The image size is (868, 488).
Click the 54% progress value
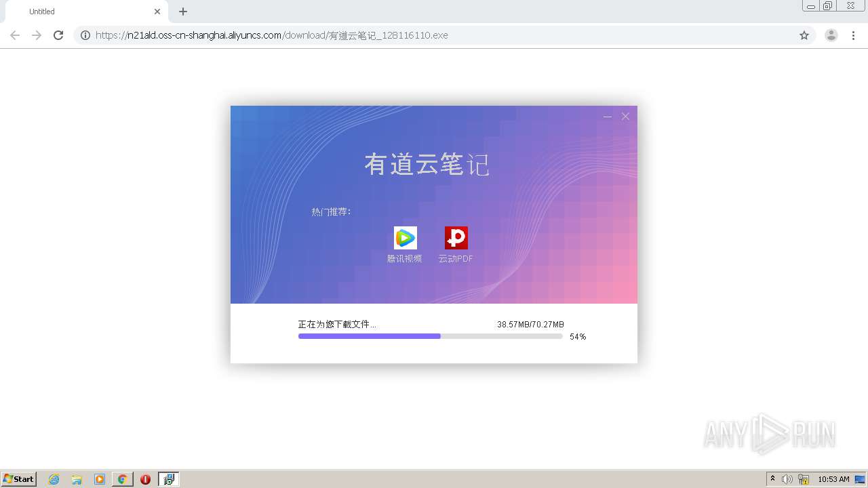[578, 337]
